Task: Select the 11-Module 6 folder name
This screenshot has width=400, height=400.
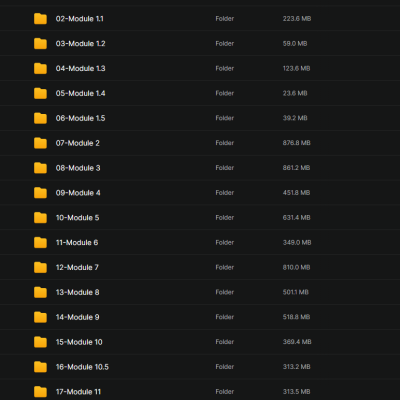Action: point(77,242)
